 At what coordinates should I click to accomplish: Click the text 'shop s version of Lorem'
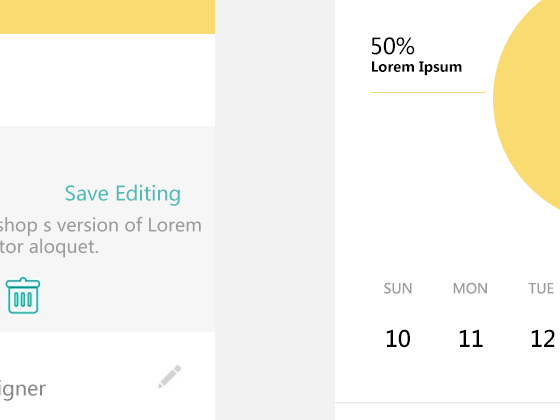coord(100,225)
